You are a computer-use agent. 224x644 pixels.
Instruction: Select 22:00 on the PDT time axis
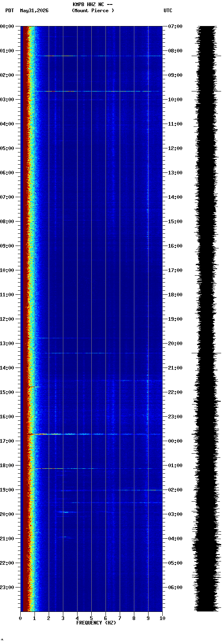(7, 563)
